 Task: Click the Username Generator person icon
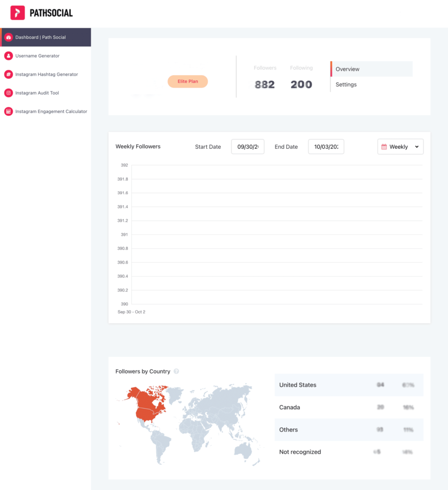pyautogui.click(x=9, y=56)
